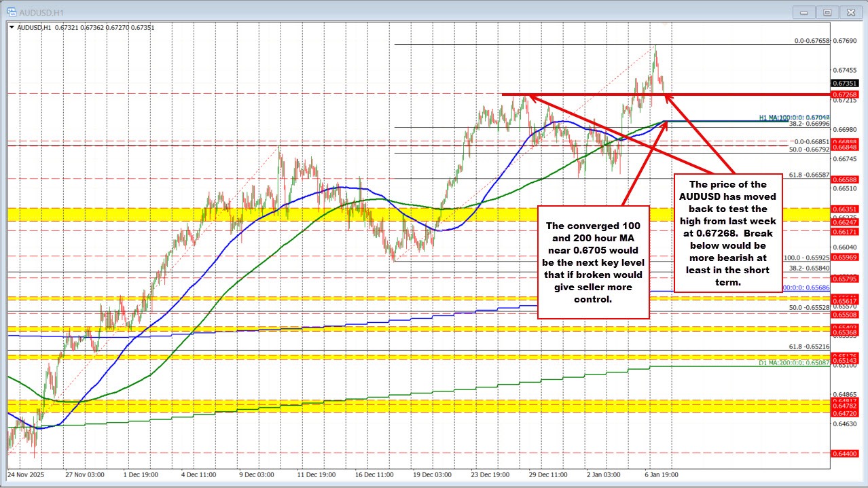Select the red 0.66588 price level tag
The height and width of the screenshot is (488, 868).
click(844, 178)
